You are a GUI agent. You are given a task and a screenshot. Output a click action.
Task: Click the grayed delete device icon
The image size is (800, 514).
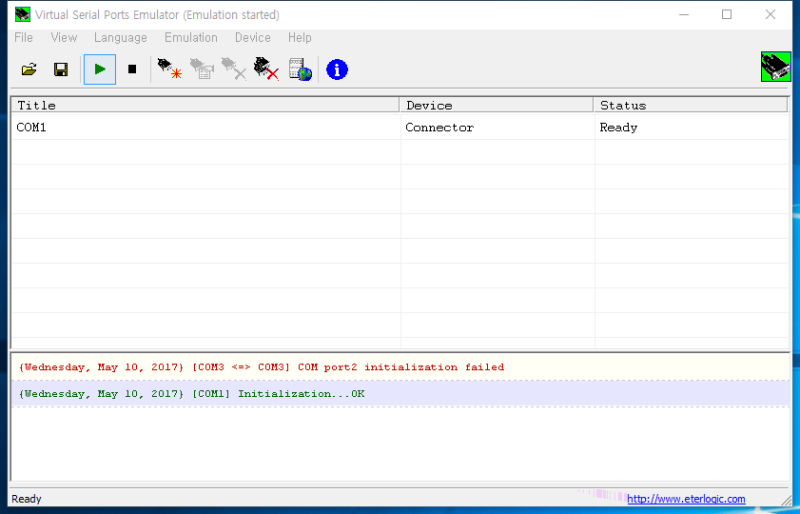(234, 69)
